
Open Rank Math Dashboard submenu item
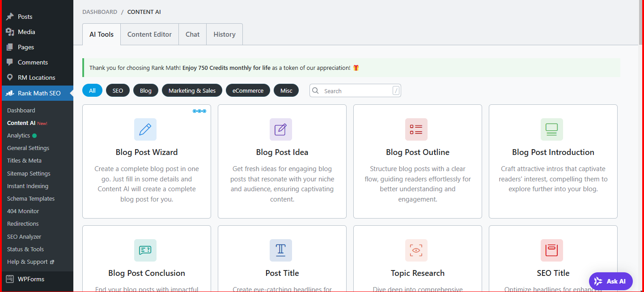[21, 110]
